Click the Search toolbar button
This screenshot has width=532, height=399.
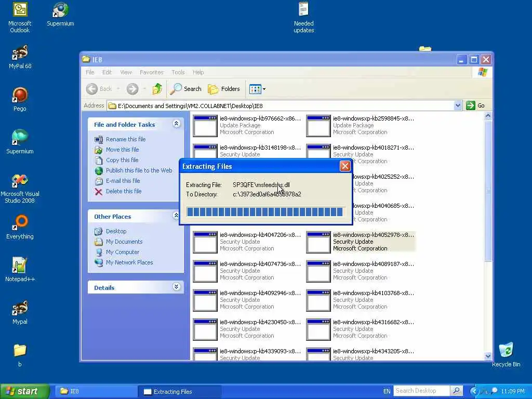[x=185, y=89]
